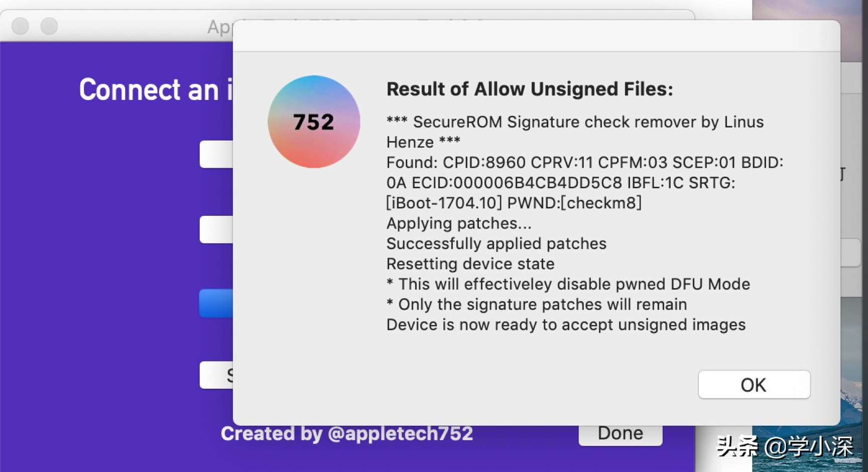Screen dimensions: 868x472
Task: Click the second gray window control button
Action: click(49, 26)
